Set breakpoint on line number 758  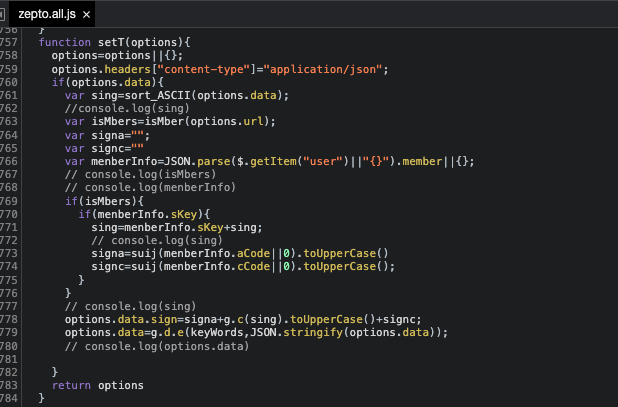coord(9,55)
